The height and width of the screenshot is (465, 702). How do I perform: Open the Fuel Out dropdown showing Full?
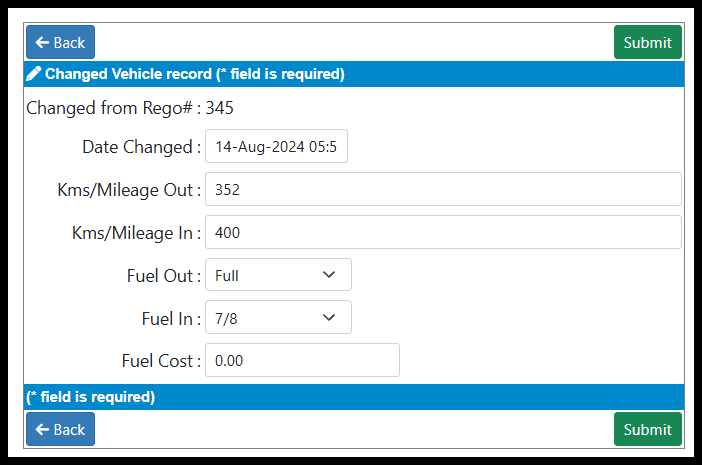pyautogui.click(x=278, y=275)
